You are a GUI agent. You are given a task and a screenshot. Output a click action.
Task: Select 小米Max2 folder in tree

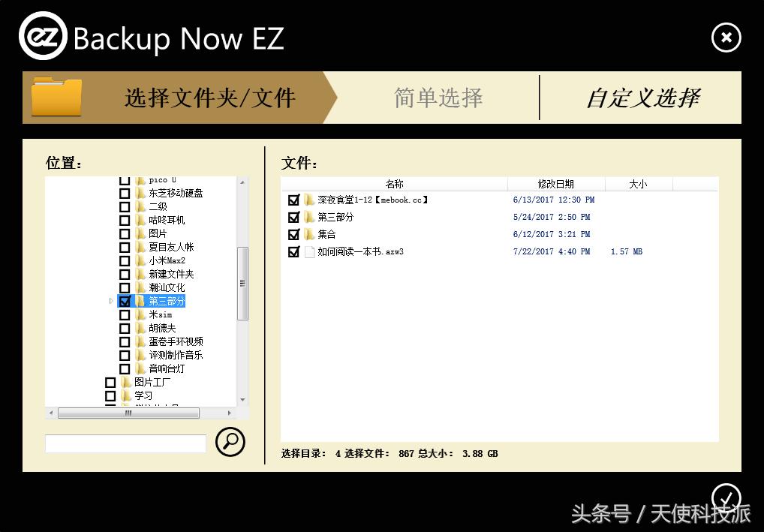tap(167, 260)
